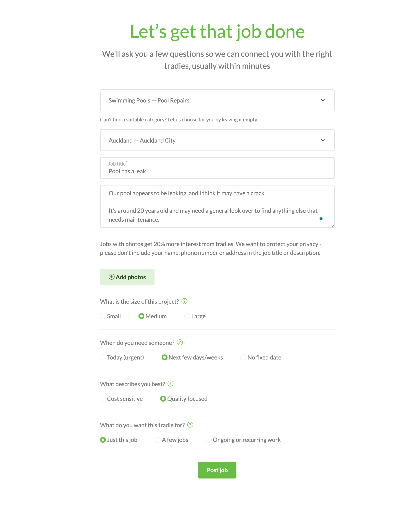Click the plus icon on Add photos
This screenshot has width=420, height=505.
coord(112,277)
